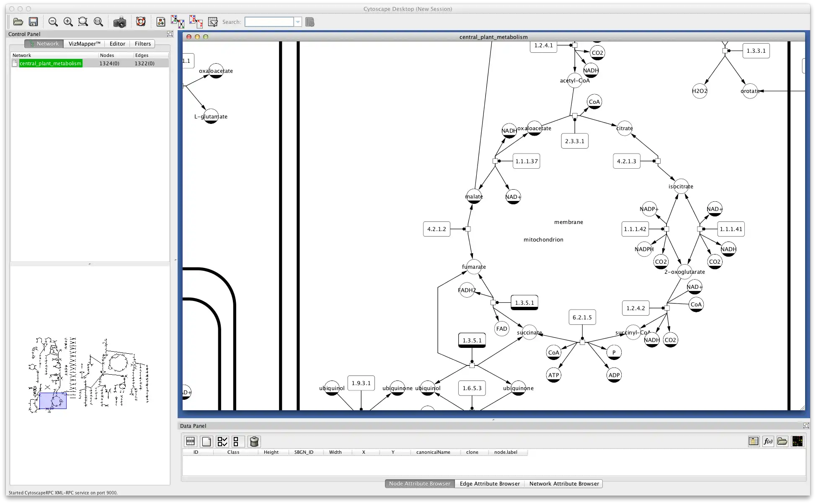Switch to the VizMapper tab

[84, 43]
